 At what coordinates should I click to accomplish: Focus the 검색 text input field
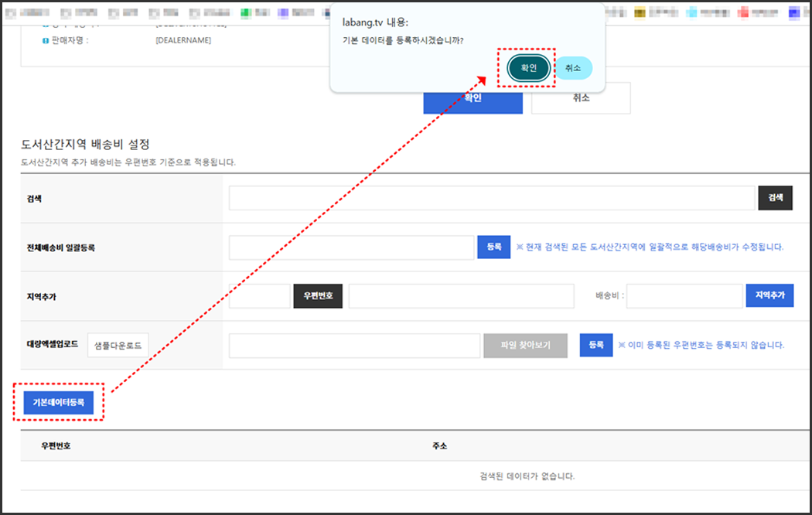491,198
